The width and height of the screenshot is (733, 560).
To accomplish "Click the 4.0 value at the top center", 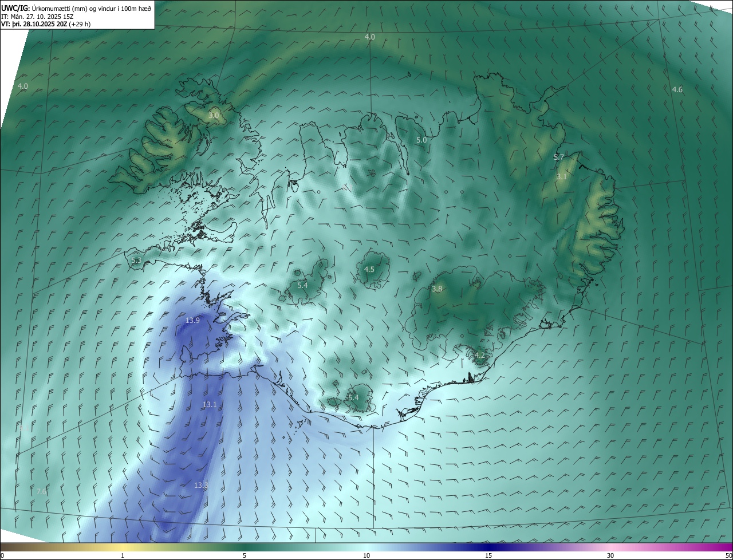I will 369,37.
